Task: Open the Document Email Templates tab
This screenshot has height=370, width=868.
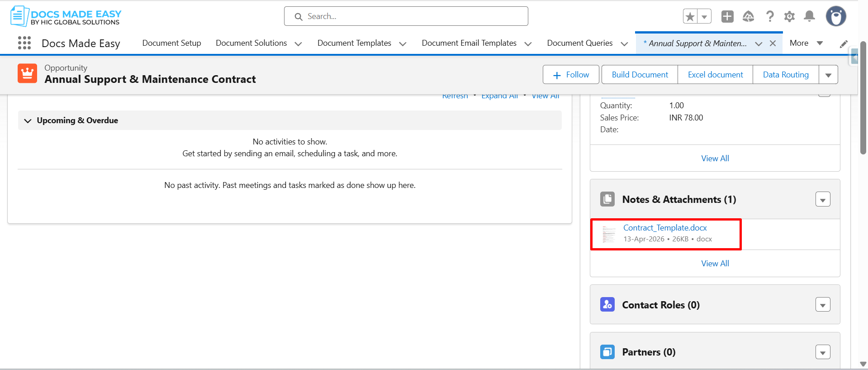Action: pos(469,43)
